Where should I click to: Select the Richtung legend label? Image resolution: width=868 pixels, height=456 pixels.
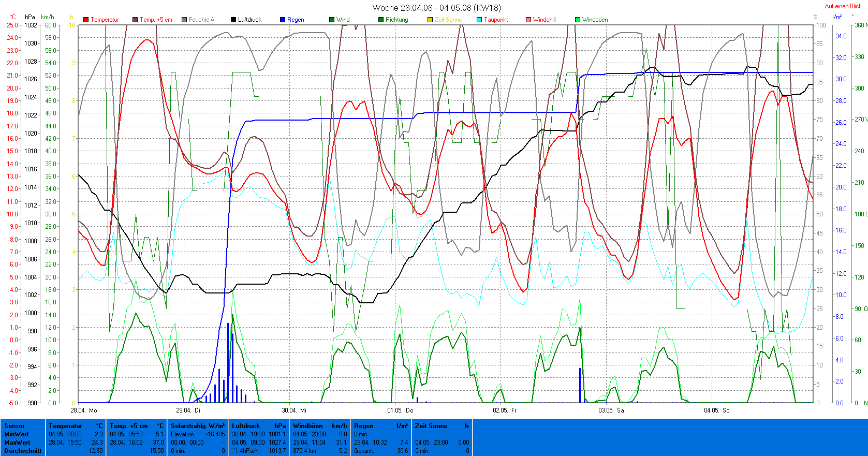tap(396, 20)
